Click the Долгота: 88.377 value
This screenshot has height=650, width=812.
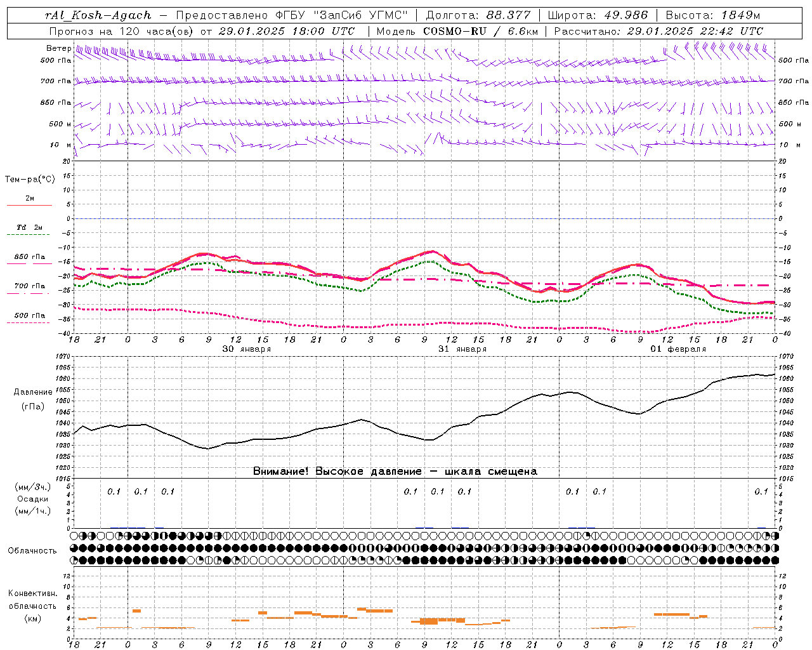click(x=478, y=15)
